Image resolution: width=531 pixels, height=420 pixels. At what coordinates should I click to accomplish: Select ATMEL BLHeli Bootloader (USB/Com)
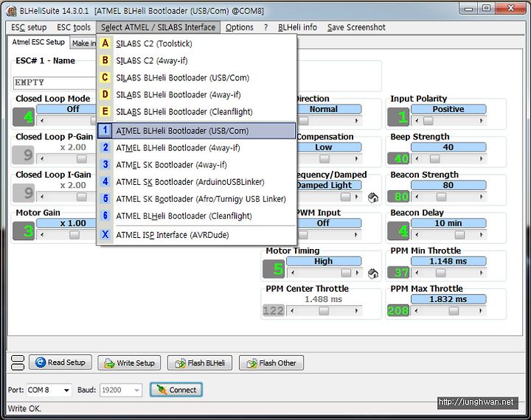[197, 131]
